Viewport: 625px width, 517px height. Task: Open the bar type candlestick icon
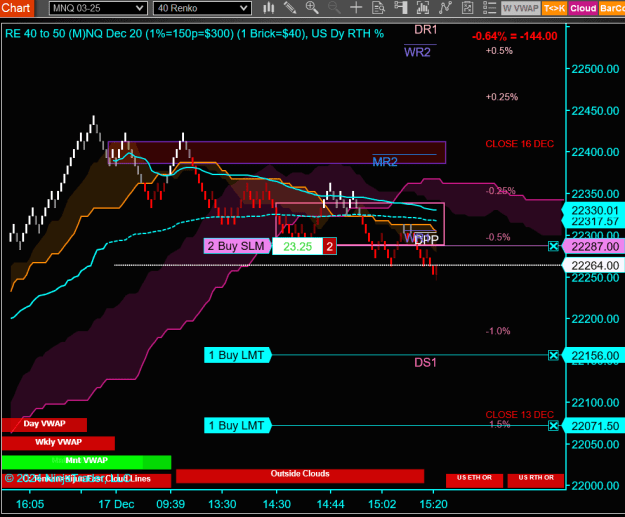(x=269, y=8)
